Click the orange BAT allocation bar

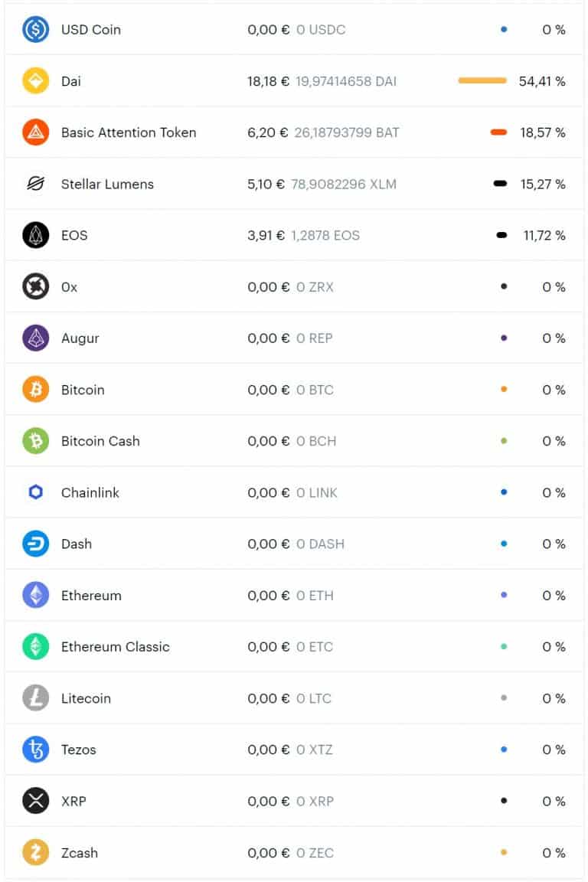(498, 132)
